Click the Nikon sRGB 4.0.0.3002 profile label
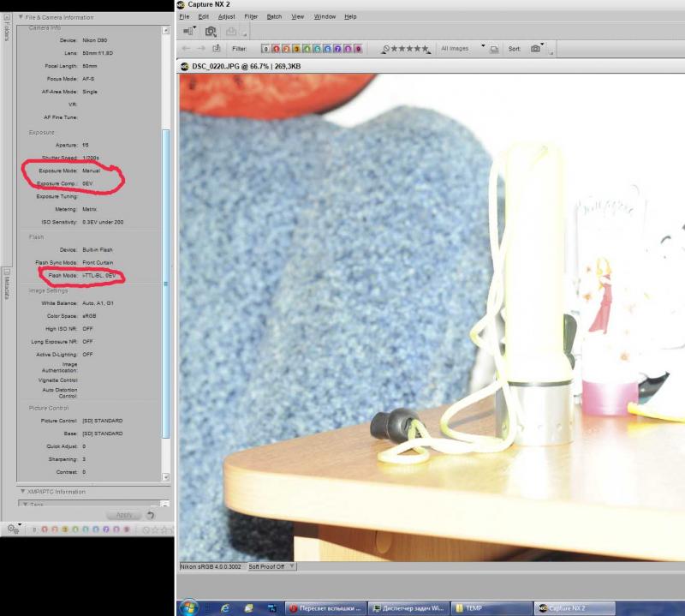Screen dimensions: 685x616 pos(211,566)
